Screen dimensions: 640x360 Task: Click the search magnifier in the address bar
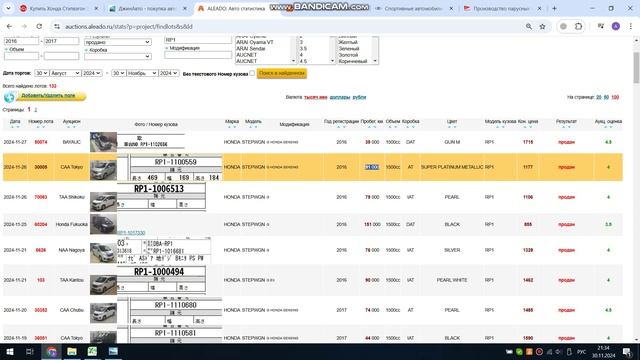click(529, 27)
